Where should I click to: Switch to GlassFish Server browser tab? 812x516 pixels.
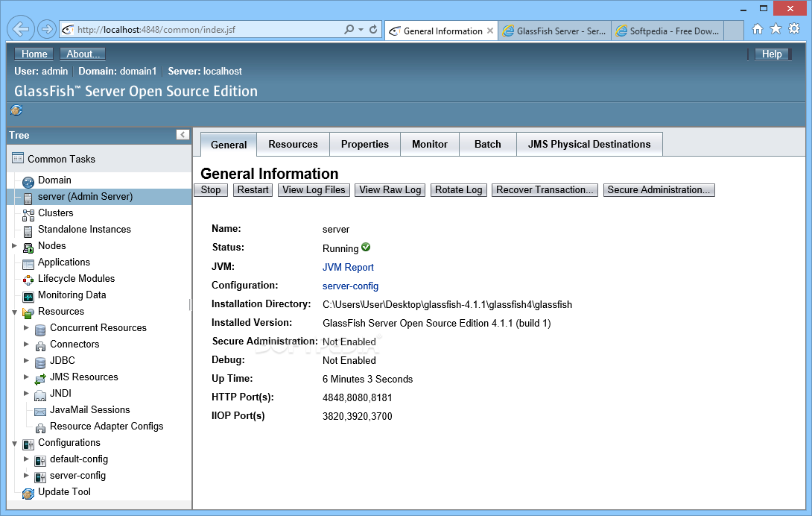[555, 31]
